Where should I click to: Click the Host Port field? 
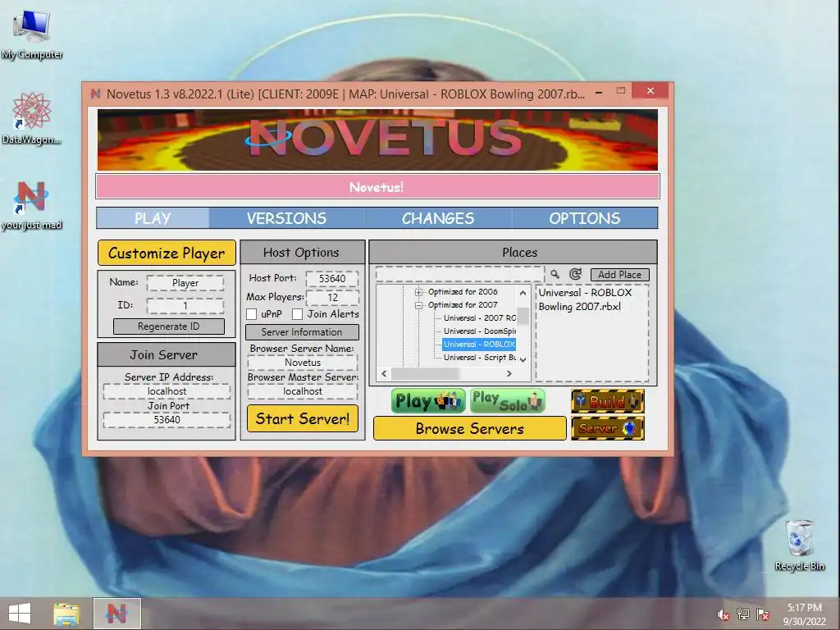(x=332, y=279)
